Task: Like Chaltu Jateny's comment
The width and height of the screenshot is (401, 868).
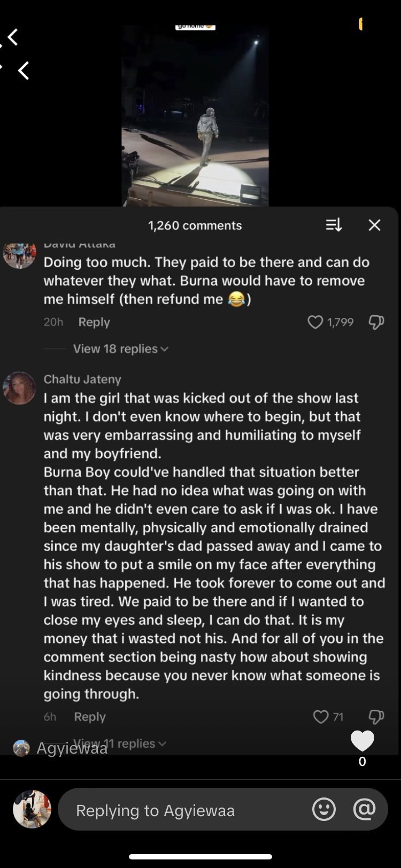Action: pos(321,717)
